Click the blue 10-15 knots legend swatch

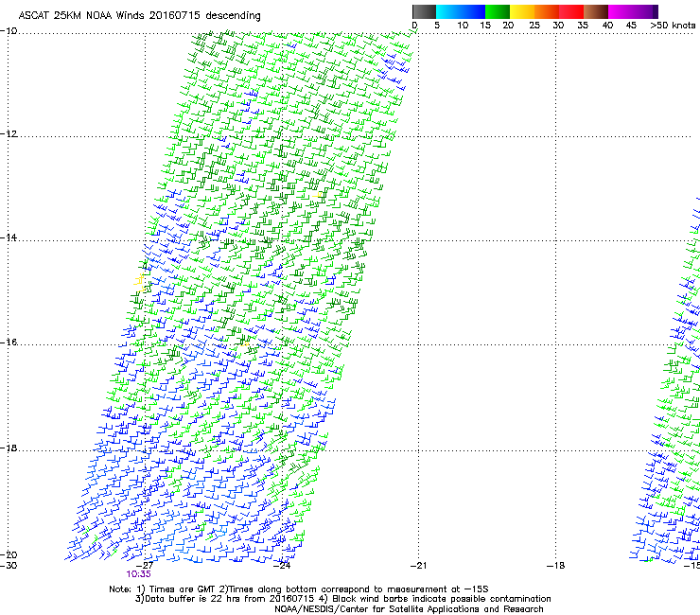(x=473, y=11)
